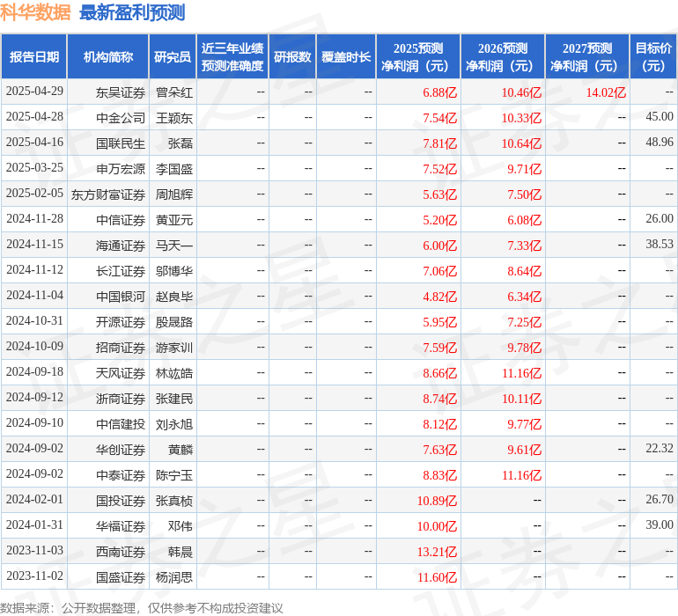Screen dimensions: 678x616
Task: Click the 13.21亿 forecast from 西南证券
Action: 437,552
